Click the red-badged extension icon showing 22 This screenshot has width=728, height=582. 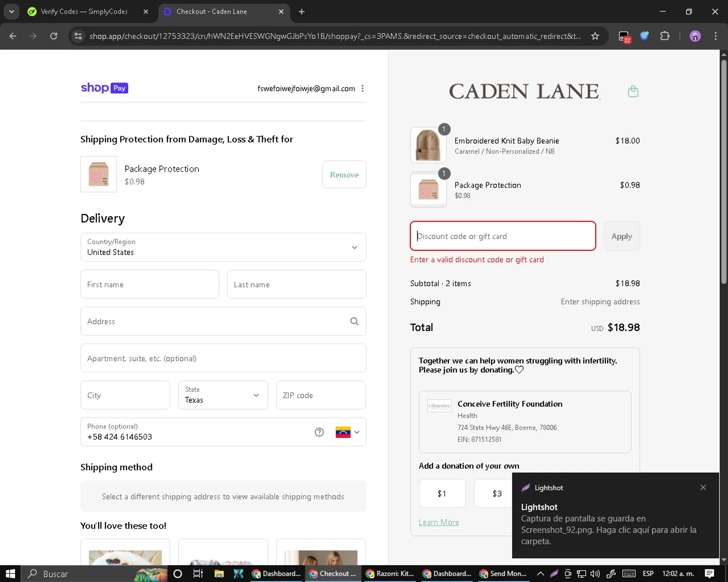tap(624, 36)
